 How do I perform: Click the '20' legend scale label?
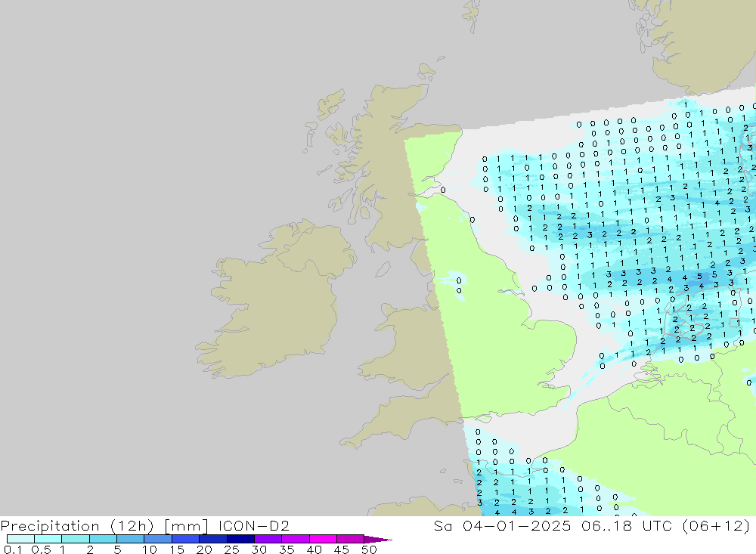coord(204,549)
